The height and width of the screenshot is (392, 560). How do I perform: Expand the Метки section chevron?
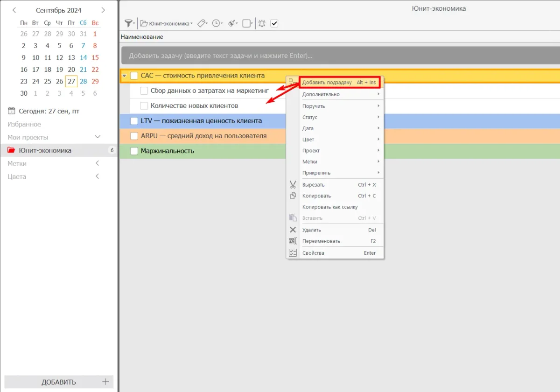(x=97, y=163)
